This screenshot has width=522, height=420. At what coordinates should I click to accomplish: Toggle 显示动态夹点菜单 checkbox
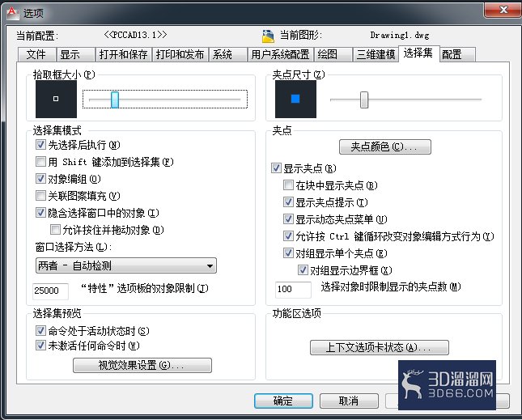[288, 219]
